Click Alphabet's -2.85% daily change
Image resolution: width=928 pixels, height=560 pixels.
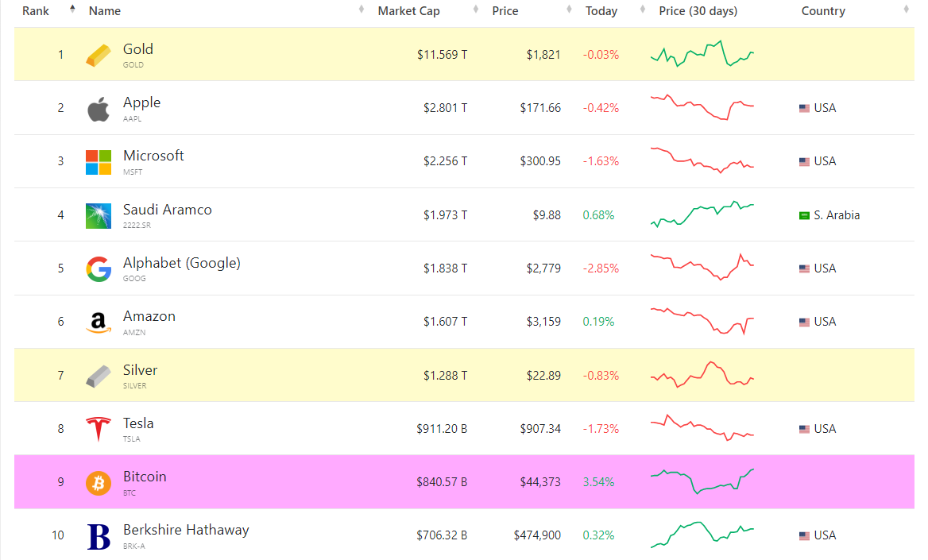tap(601, 268)
